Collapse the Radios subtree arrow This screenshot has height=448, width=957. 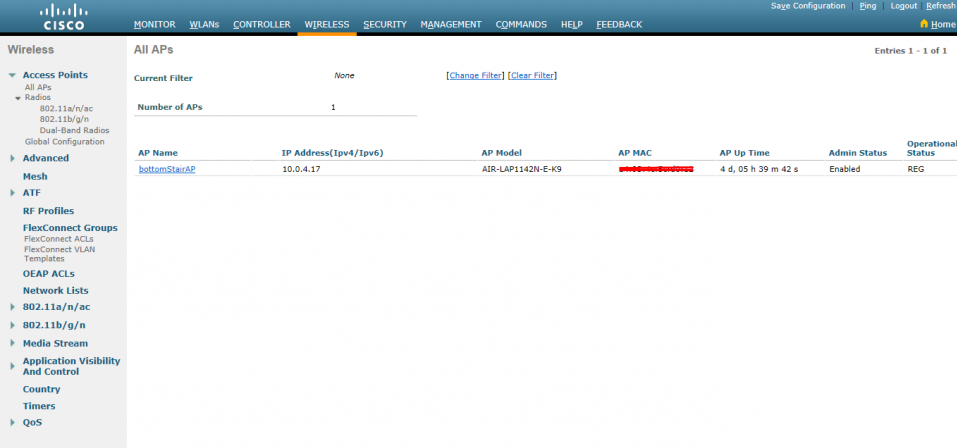pos(18,98)
